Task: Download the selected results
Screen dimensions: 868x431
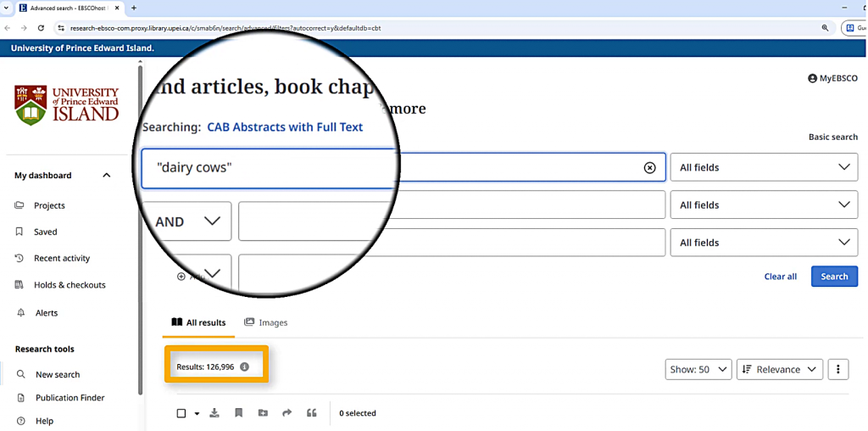Action: 214,413
